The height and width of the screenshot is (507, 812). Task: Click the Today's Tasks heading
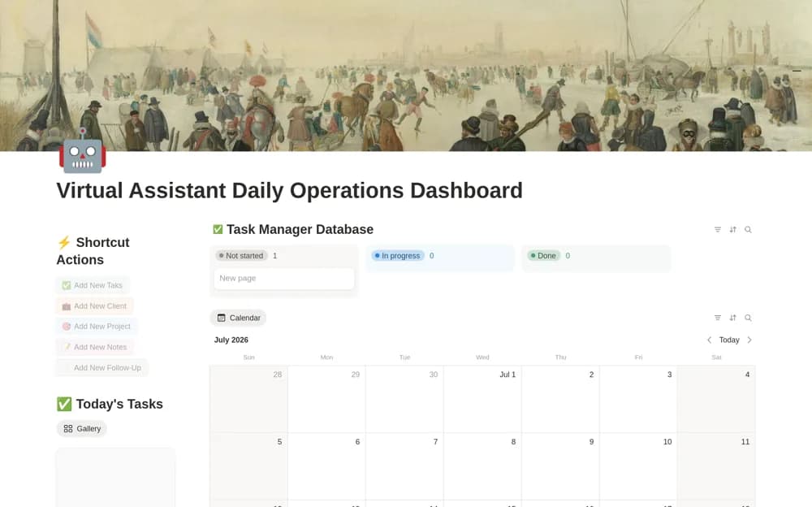(x=119, y=404)
